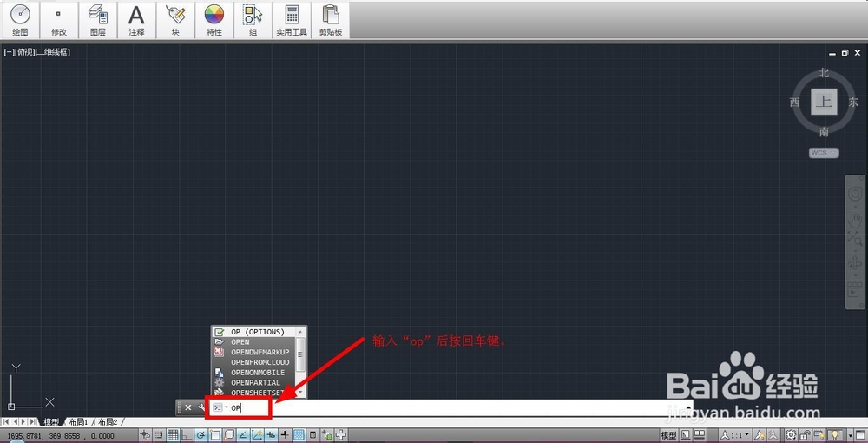Click the full navigation wheel icon
Image resolution: width=868 pixels, height=443 pixels.
(x=855, y=194)
